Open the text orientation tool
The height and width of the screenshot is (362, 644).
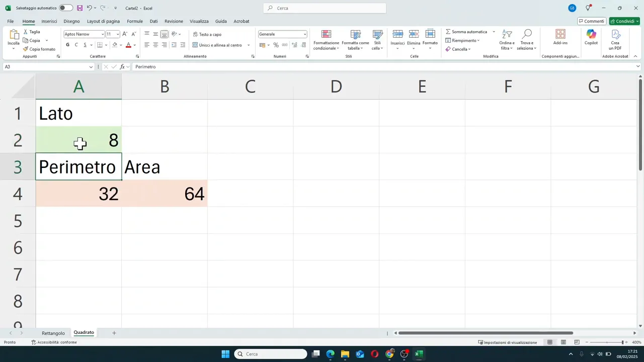pyautogui.click(x=174, y=34)
